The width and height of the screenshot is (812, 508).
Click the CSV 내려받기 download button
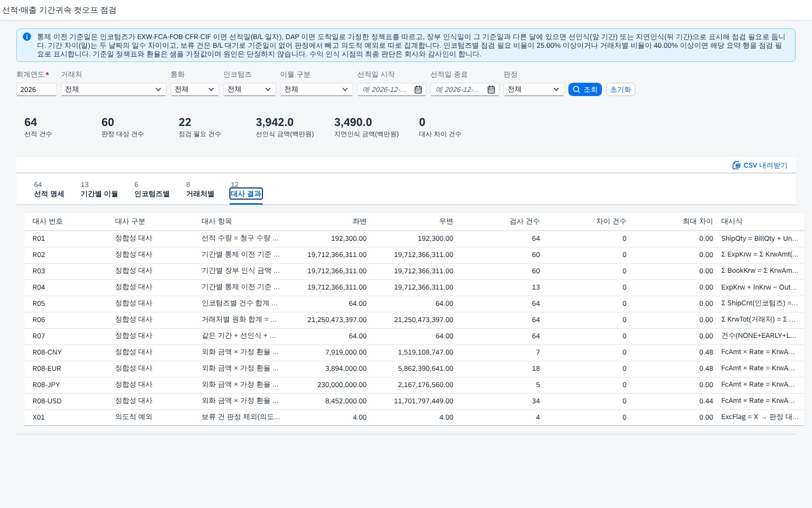point(760,165)
